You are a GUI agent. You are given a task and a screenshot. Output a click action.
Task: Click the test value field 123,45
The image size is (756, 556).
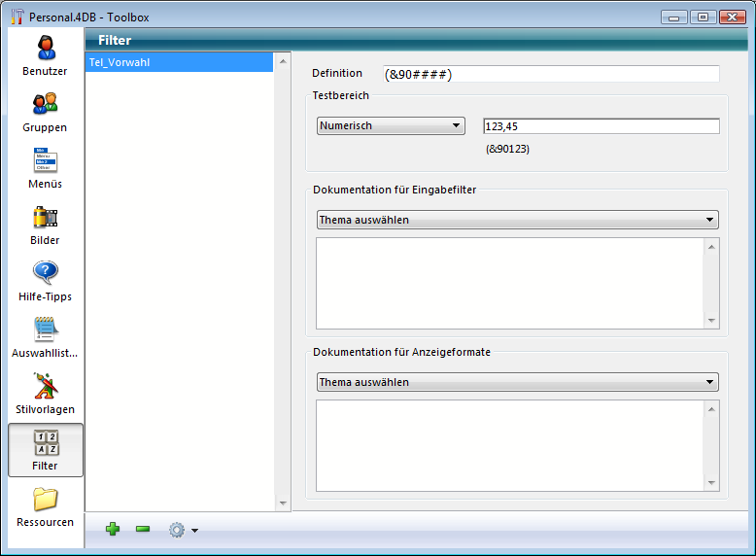tap(601, 126)
